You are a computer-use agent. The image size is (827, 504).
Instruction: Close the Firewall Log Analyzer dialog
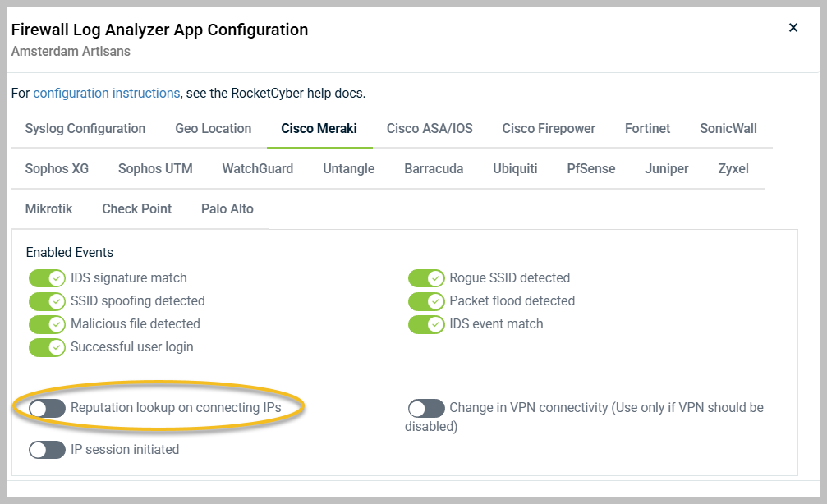click(x=793, y=27)
